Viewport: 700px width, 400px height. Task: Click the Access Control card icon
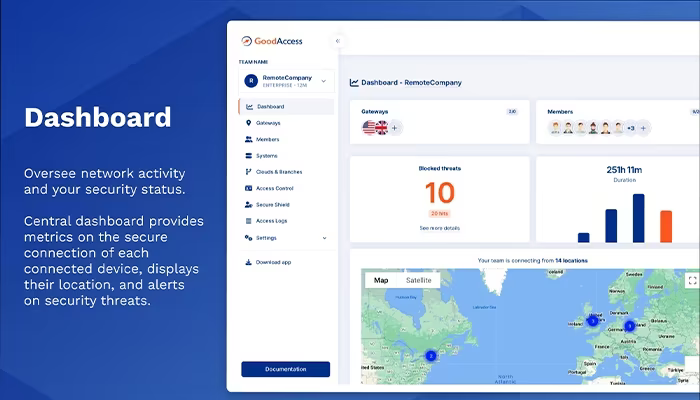point(249,188)
